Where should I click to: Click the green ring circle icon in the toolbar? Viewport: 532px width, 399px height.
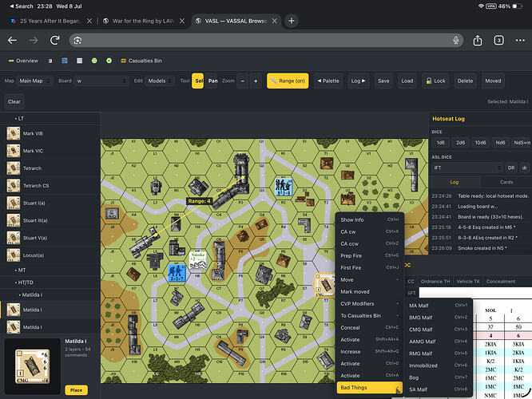click(x=109, y=61)
